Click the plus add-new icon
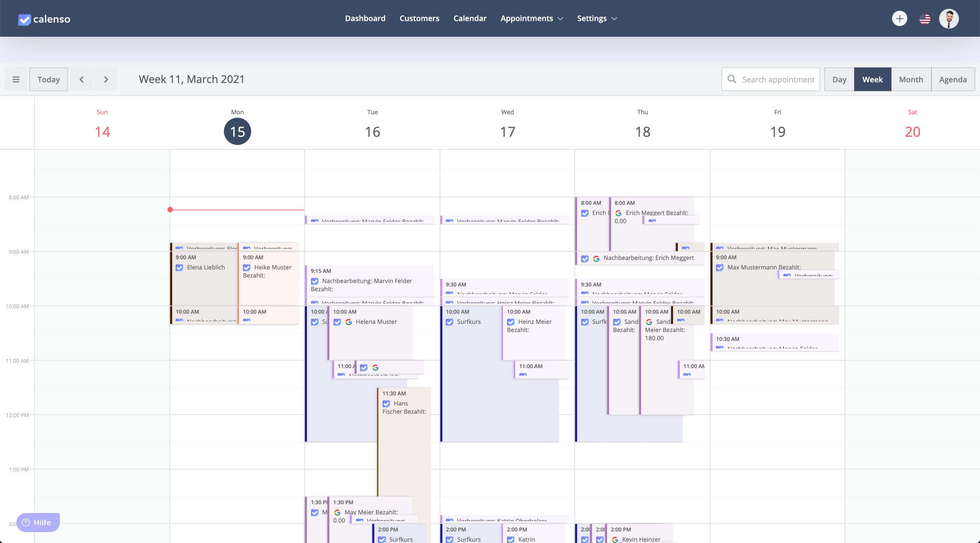Viewport: 980px width, 543px height. pyautogui.click(x=899, y=18)
